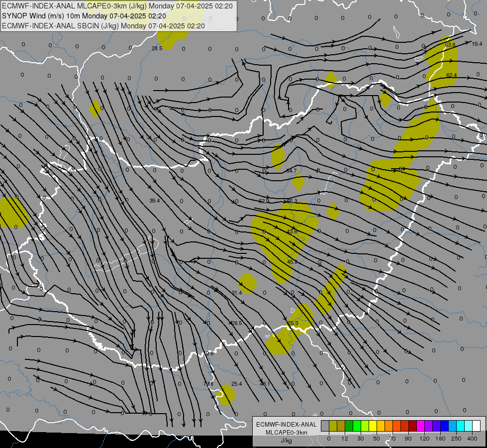Click legend tick label 120
Viewport: 487px width, 448px height.
click(x=424, y=439)
